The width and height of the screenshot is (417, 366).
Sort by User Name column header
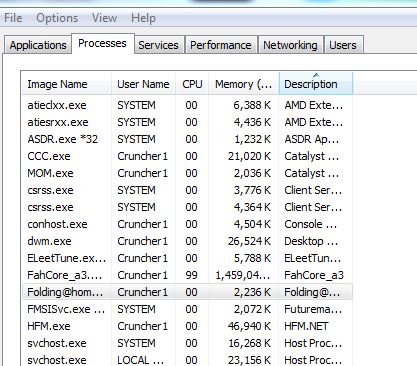pos(143,84)
